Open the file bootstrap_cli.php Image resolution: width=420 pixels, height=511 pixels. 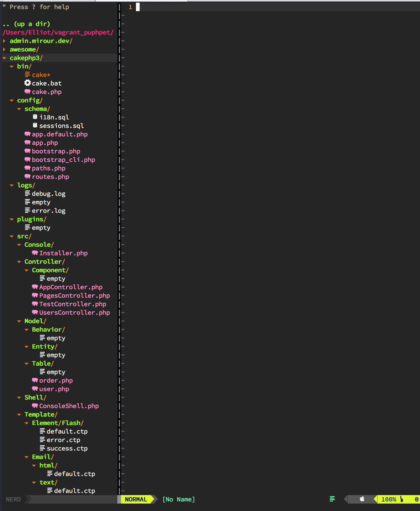coord(63,160)
